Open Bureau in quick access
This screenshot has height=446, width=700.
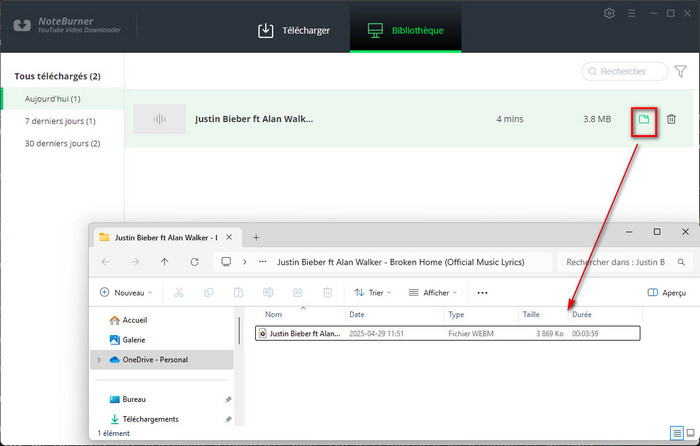click(128, 399)
